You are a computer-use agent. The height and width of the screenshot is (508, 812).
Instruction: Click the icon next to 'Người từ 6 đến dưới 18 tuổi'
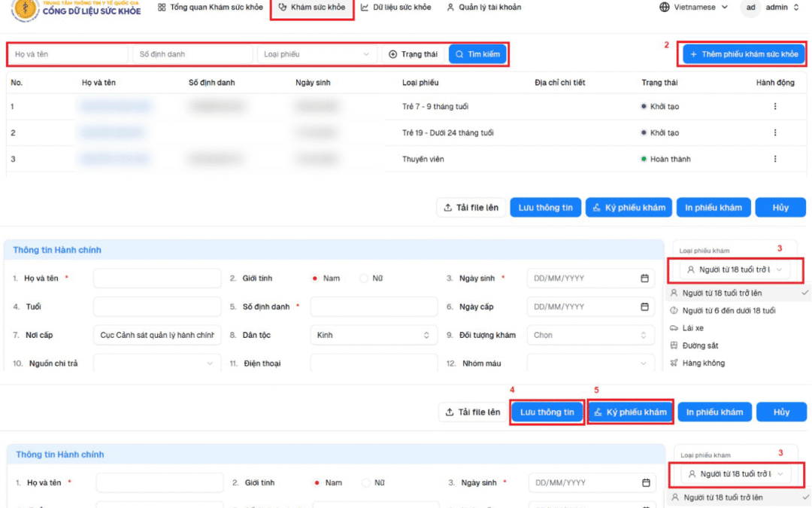(674, 311)
